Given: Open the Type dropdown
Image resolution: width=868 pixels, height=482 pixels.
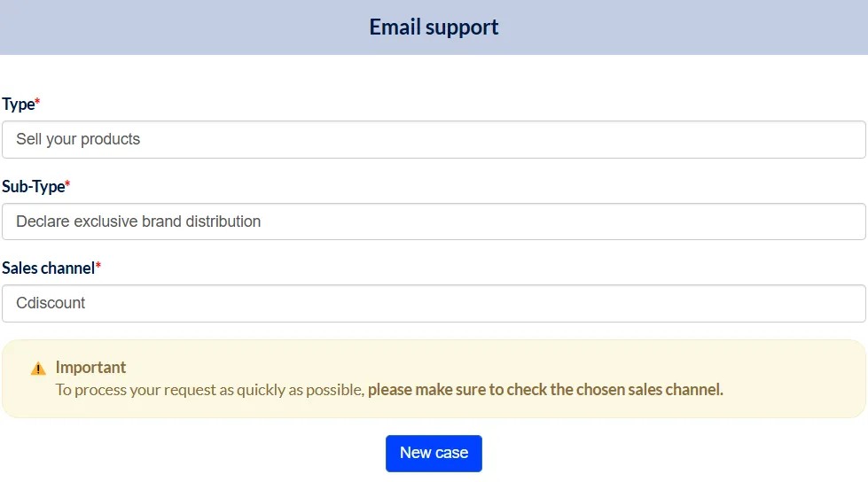Looking at the screenshot, I should (x=434, y=139).
